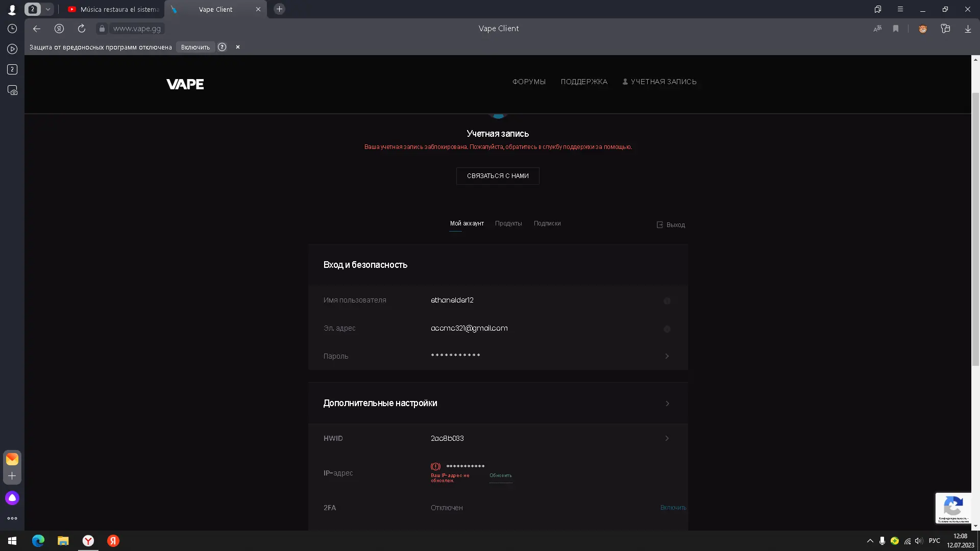Click the reCAPTCHA badge
Image resolution: width=980 pixels, height=551 pixels.
click(953, 508)
